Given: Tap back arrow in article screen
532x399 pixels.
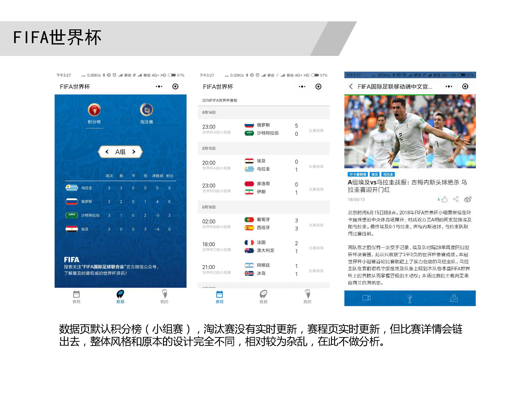Looking at the screenshot, I should [351, 87].
